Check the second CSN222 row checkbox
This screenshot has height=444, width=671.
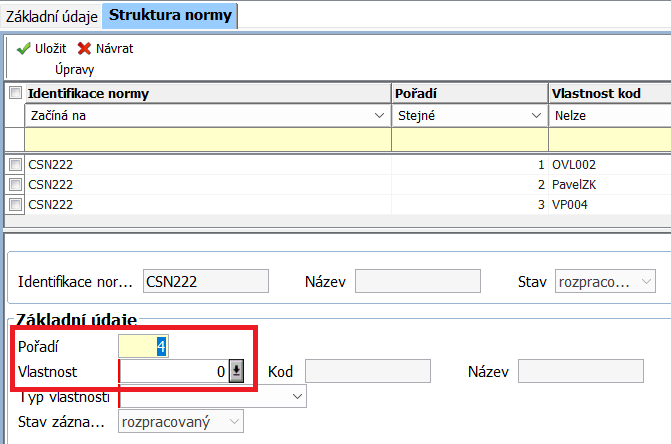point(15,184)
